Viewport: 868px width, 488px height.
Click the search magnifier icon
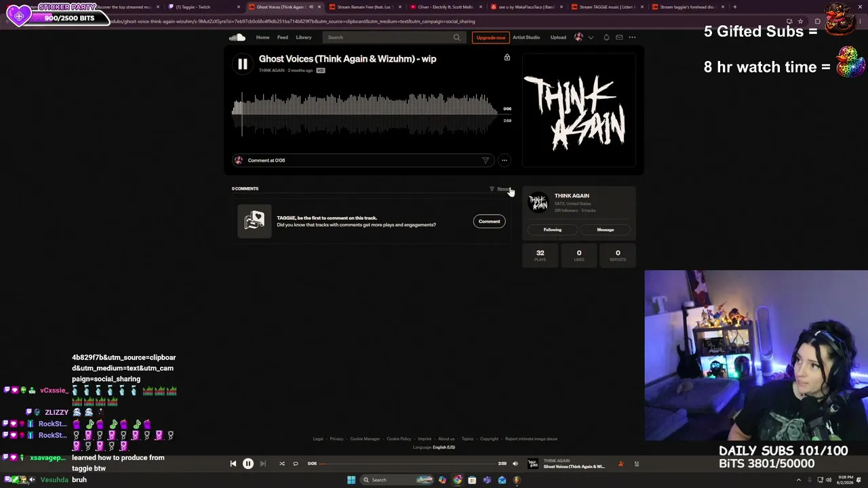pos(457,37)
